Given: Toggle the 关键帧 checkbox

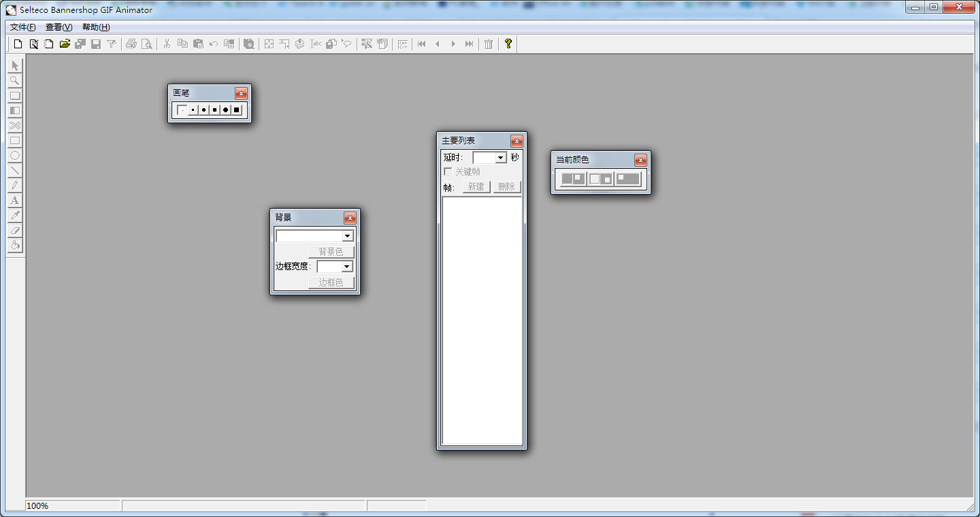Looking at the screenshot, I should pyautogui.click(x=448, y=171).
